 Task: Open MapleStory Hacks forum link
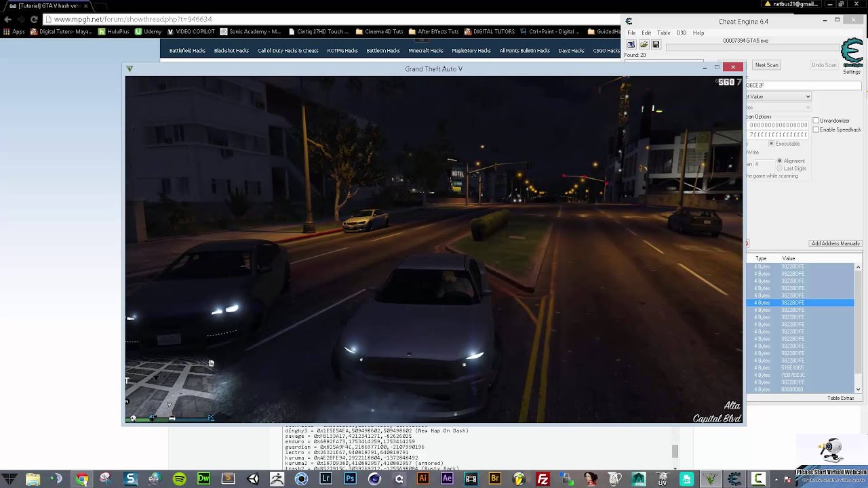pyautogui.click(x=471, y=51)
